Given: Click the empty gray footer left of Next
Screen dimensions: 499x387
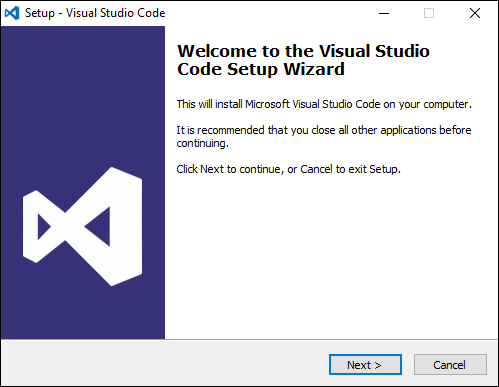Looking at the screenshot, I should pyautogui.click(x=163, y=364).
